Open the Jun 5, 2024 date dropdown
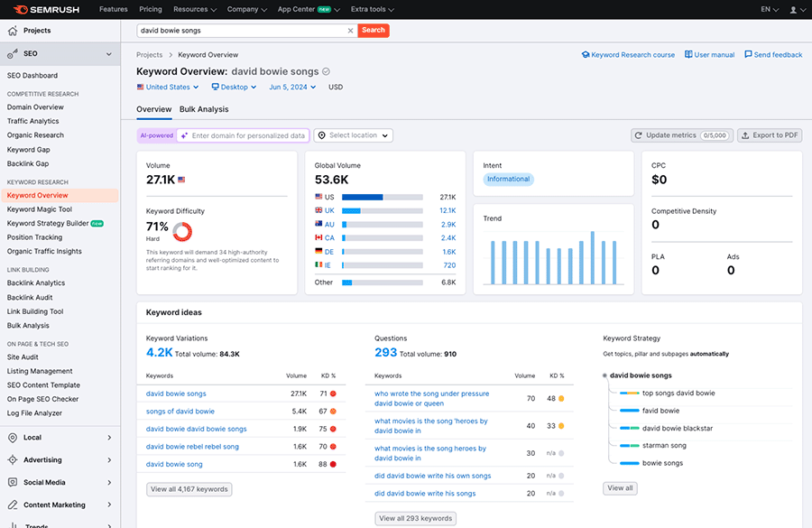Screen dimensions: 812x528 pyautogui.click(x=292, y=87)
